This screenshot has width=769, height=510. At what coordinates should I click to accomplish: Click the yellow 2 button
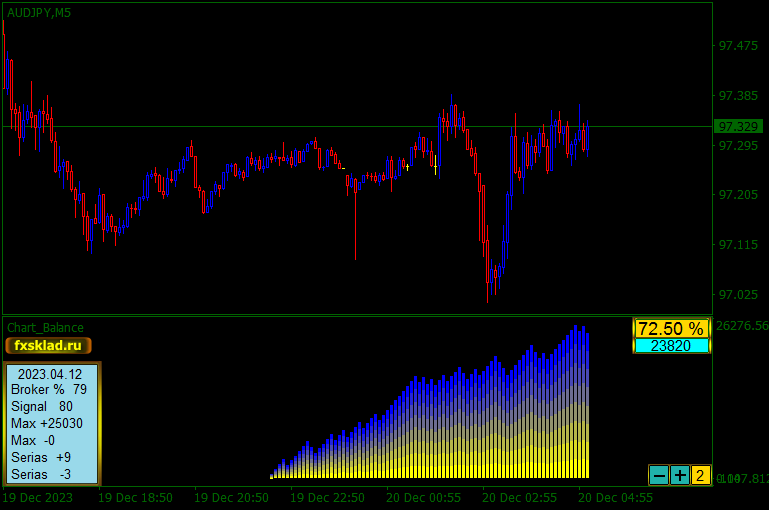[700, 475]
